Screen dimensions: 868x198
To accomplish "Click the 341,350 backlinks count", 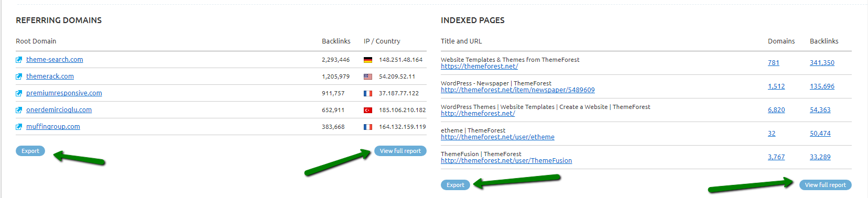I will click(822, 63).
